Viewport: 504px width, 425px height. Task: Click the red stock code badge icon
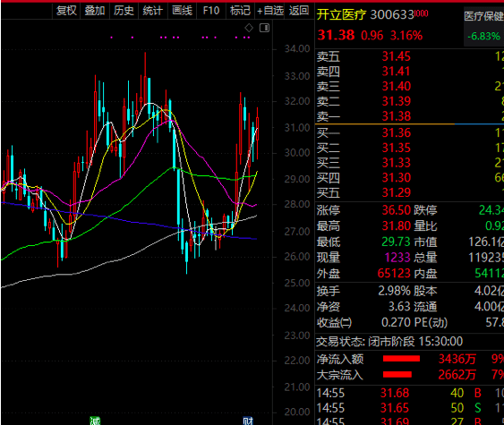[421, 13]
